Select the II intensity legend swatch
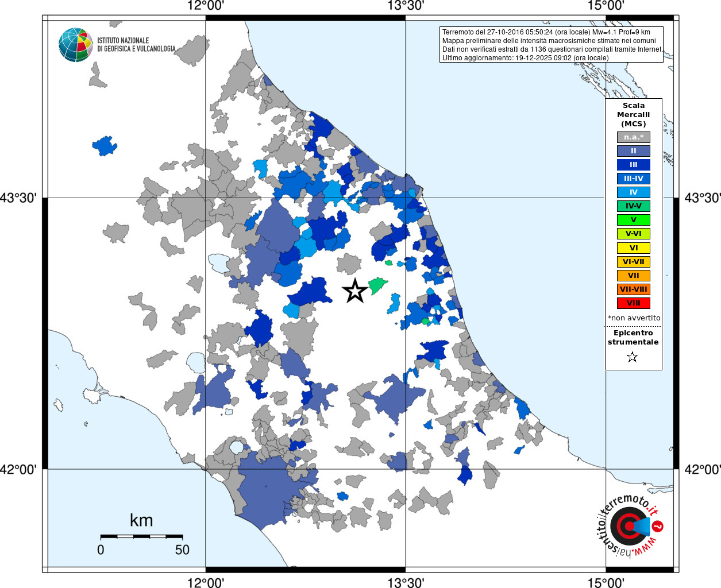Image resolution: width=721 pixels, height=588 pixels. click(x=633, y=151)
